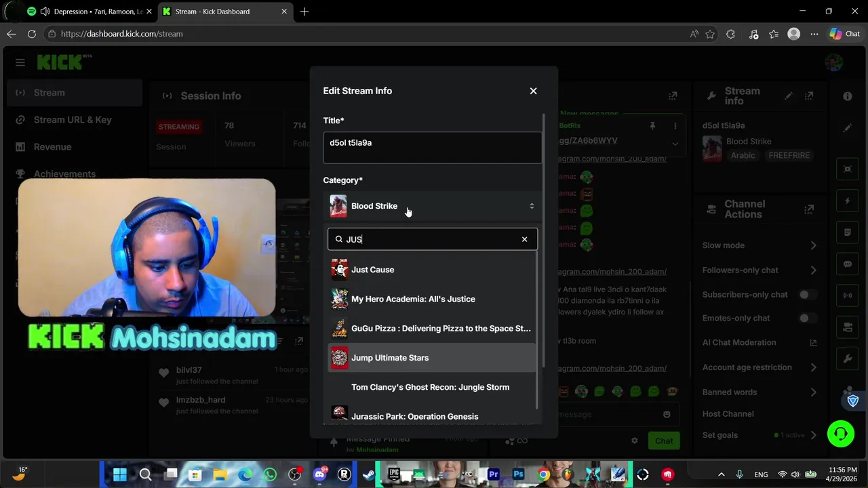The width and height of the screenshot is (868, 488).
Task: Go back in browser history
Action: coord(12,34)
